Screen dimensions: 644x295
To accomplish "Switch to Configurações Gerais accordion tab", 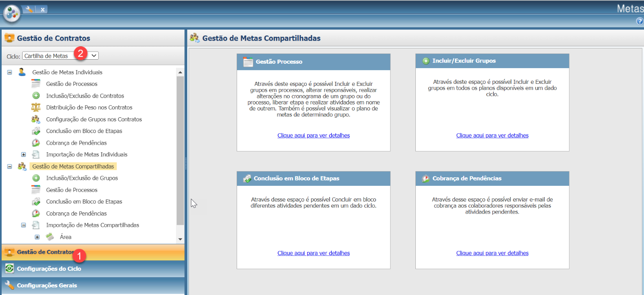I will tap(93, 285).
